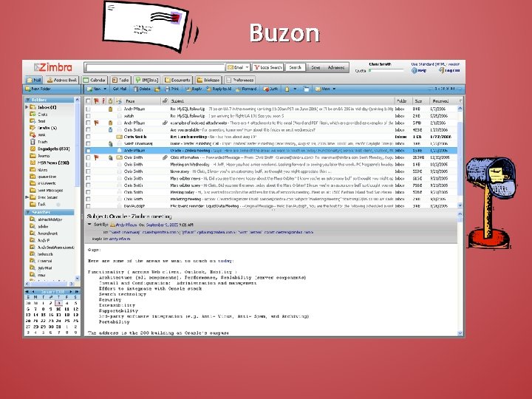Open the Calendar tab
This screenshot has width=532, height=399.
click(x=95, y=80)
